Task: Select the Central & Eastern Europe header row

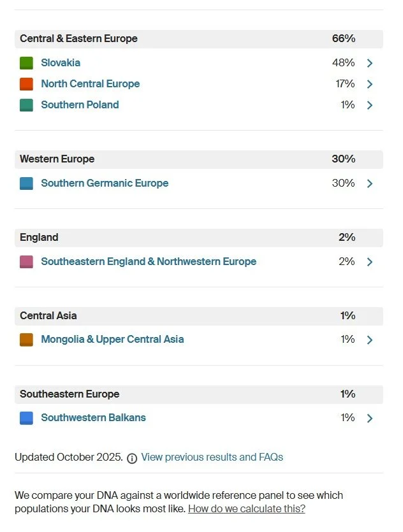Action: click(x=199, y=39)
